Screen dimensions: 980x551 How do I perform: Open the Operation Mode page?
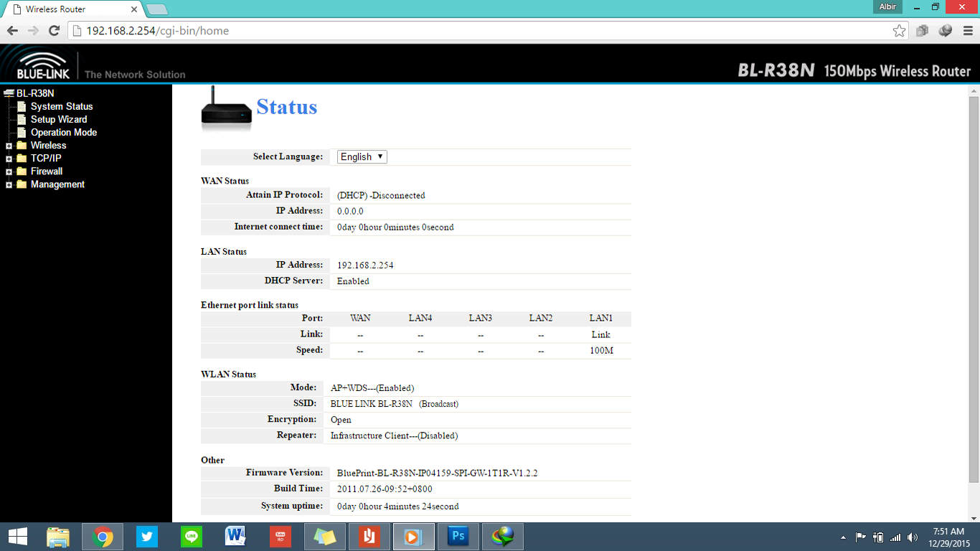coord(64,132)
